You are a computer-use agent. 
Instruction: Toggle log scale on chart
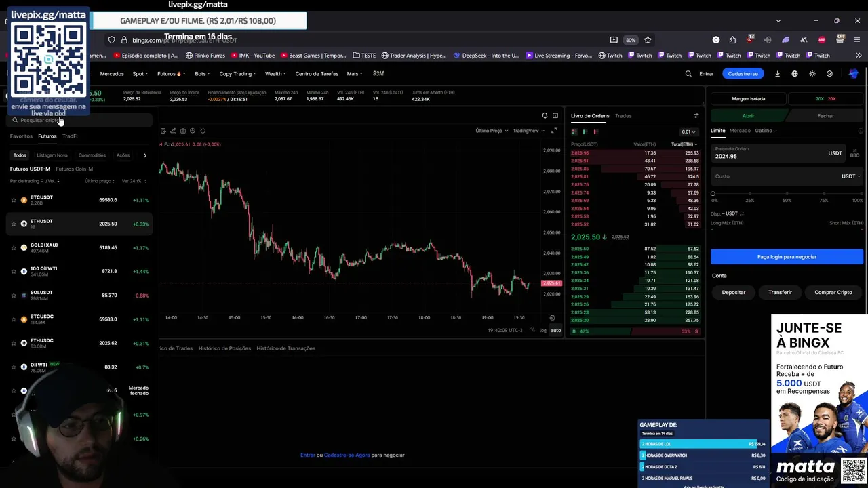pos(542,331)
